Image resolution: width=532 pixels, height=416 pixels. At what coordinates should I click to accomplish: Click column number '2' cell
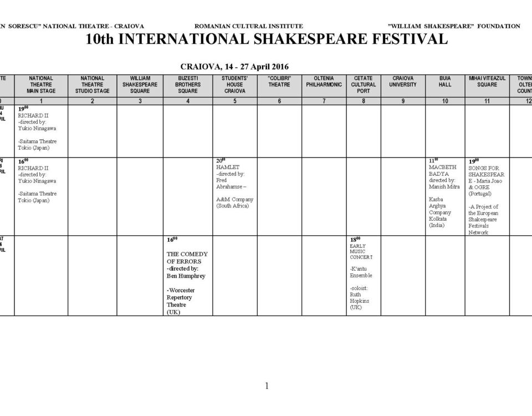(93, 101)
